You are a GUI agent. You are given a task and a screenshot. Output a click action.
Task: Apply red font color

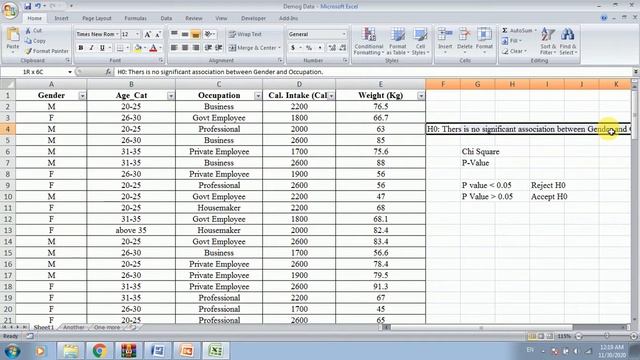[153, 48]
